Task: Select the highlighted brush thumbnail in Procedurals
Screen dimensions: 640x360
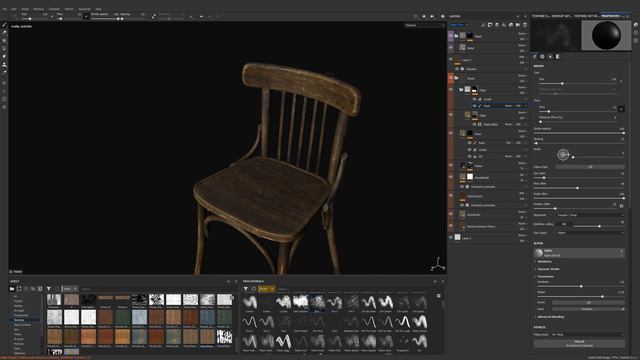Action: click(x=318, y=302)
